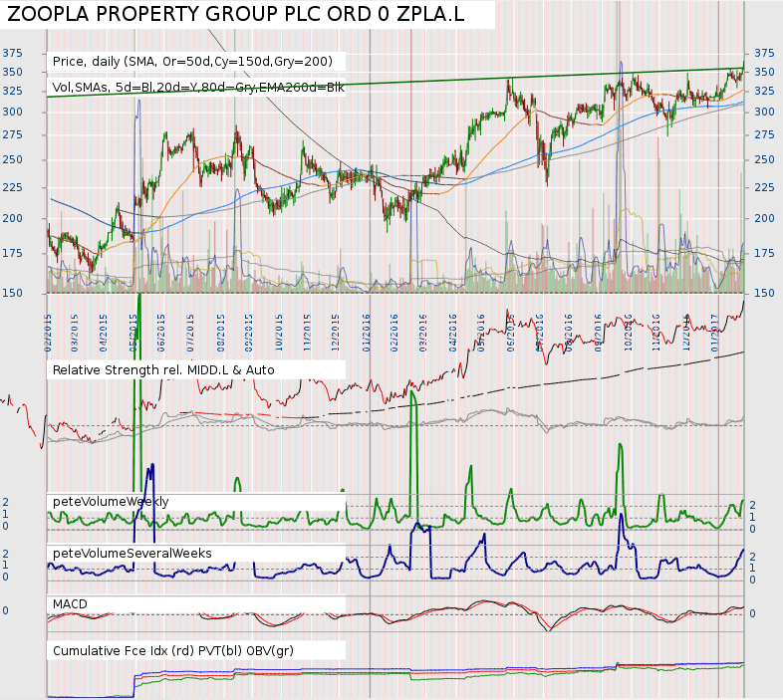Image resolution: width=783 pixels, height=700 pixels.
Task: Click 275 on the right price axis
Action: click(x=764, y=134)
